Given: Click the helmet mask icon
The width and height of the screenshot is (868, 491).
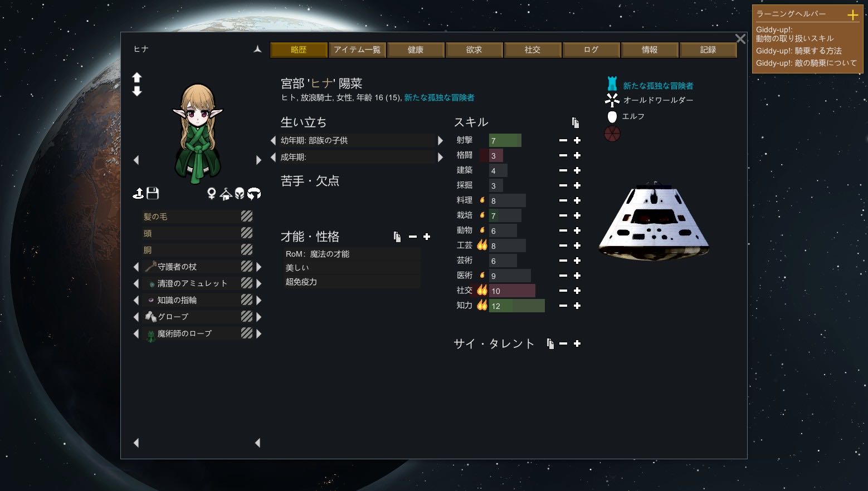Looking at the screenshot, I should coord(240,193).
